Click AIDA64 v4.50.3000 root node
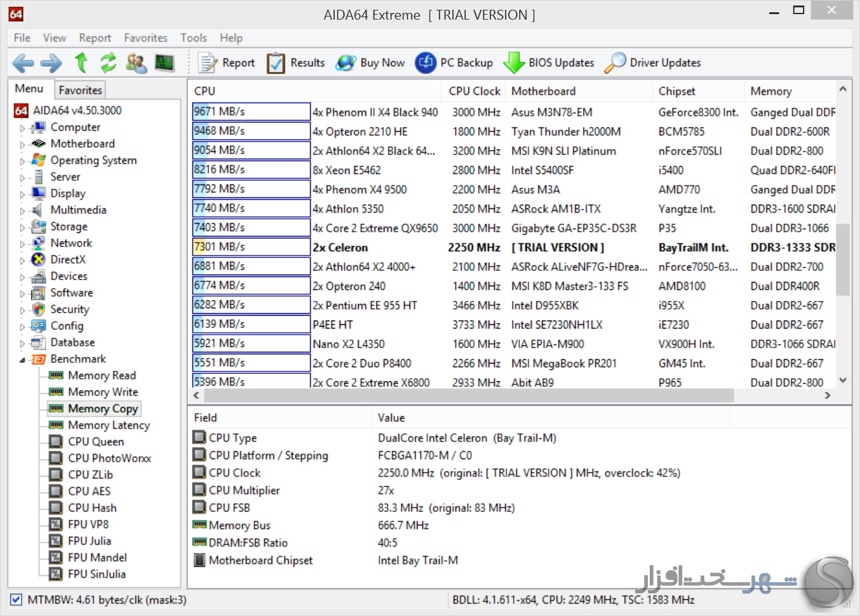 (77, 110)
